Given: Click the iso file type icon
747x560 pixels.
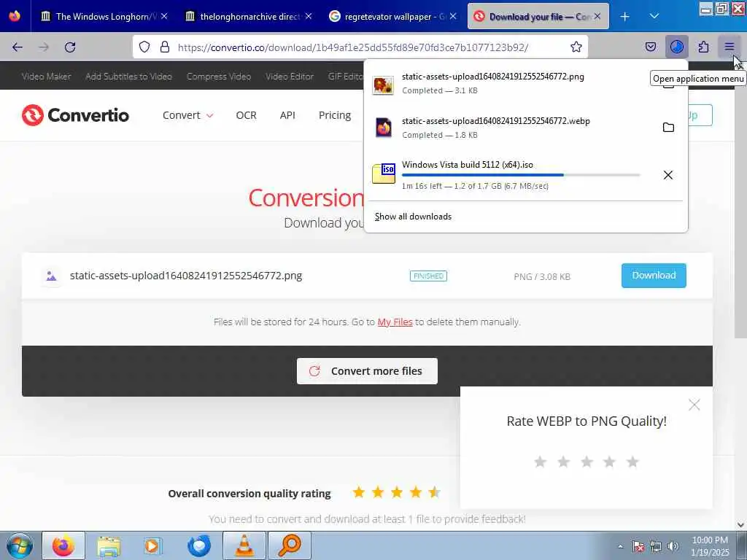Looking at the screenshot, I should click(x=384, y=174).
